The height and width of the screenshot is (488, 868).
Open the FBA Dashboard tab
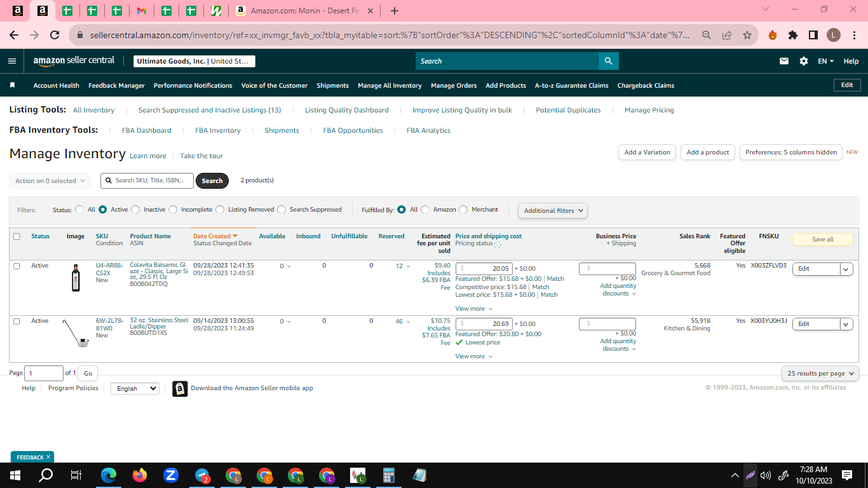pyautogui.click(x=147, y=130)
